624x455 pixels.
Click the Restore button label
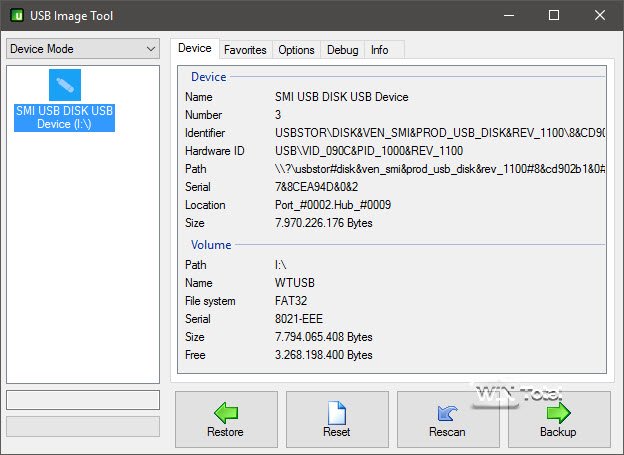click(225, 432)
